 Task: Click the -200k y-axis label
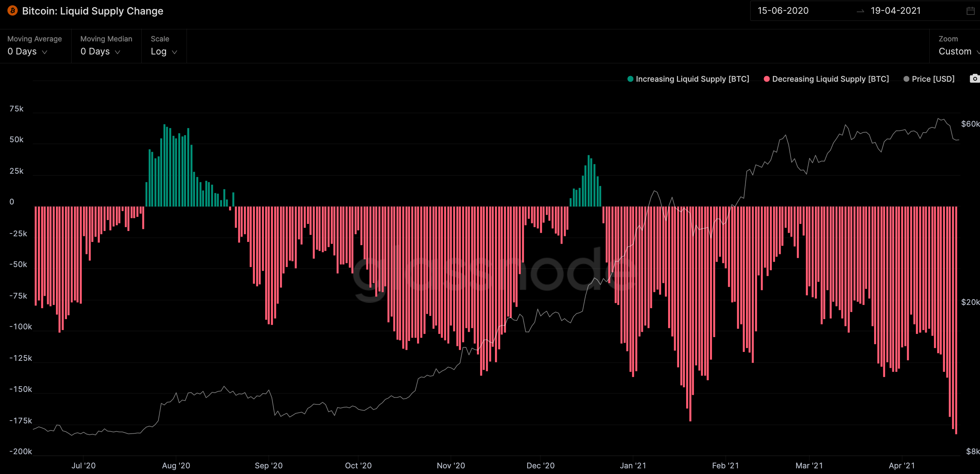(x=21, y=451)
